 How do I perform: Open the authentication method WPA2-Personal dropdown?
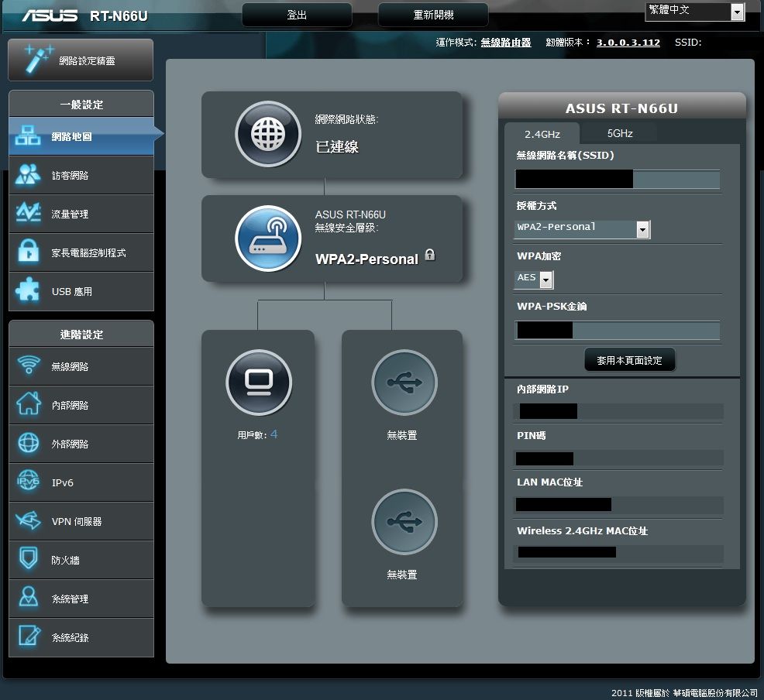(x=582, y=228)
